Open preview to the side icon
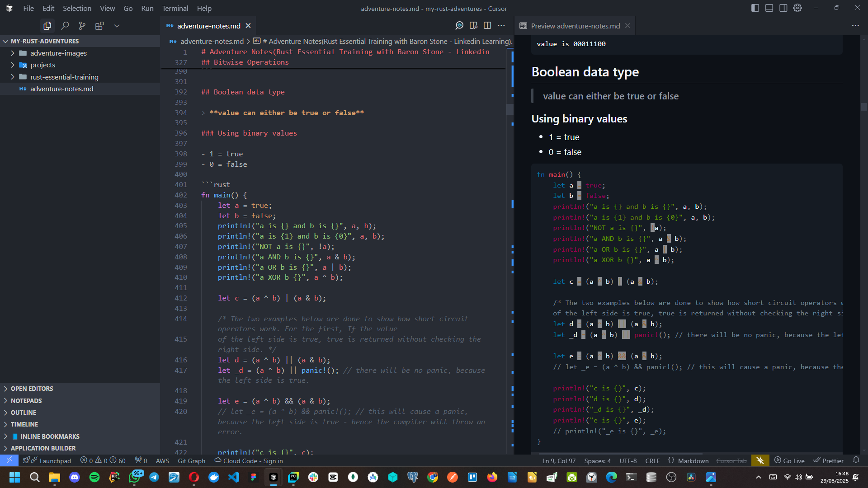This screenshot has height=488, width=868. (473, 25)
